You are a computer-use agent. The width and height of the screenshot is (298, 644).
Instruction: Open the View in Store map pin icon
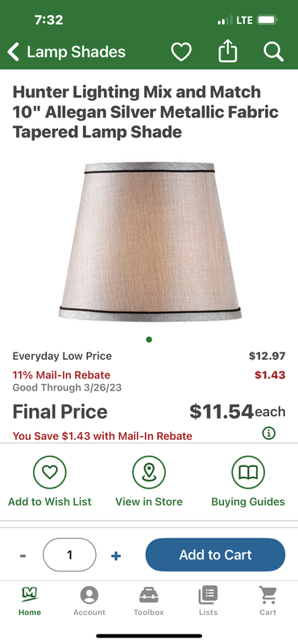149,473
